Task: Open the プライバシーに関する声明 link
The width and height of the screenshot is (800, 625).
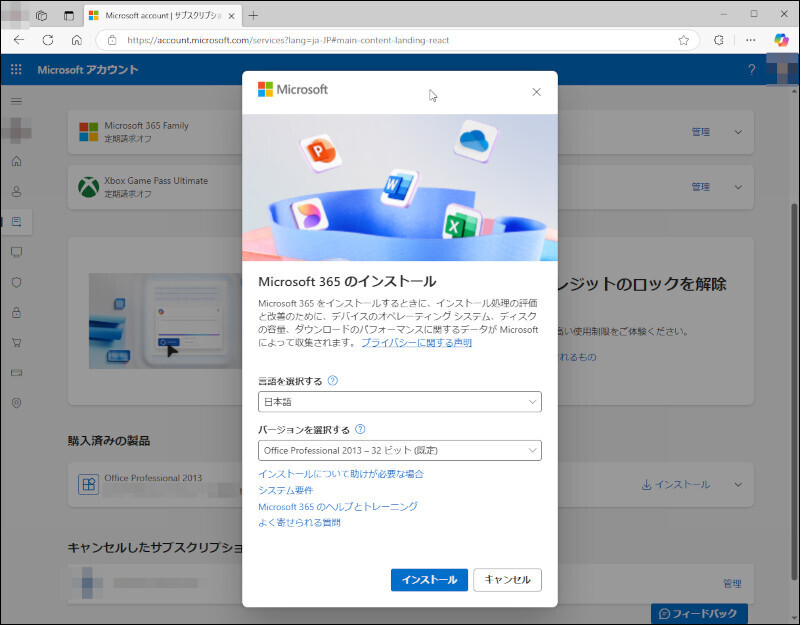Action: click(416, 343)
